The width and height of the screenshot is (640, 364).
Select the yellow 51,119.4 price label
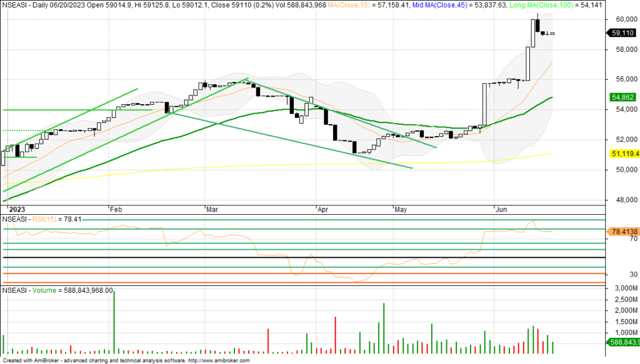(623, 154)
